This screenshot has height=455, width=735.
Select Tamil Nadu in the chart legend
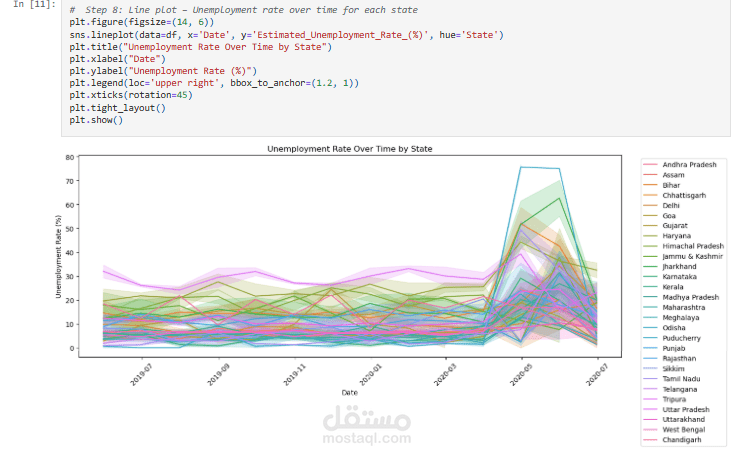pyautogui.click(x=681, y=379)
